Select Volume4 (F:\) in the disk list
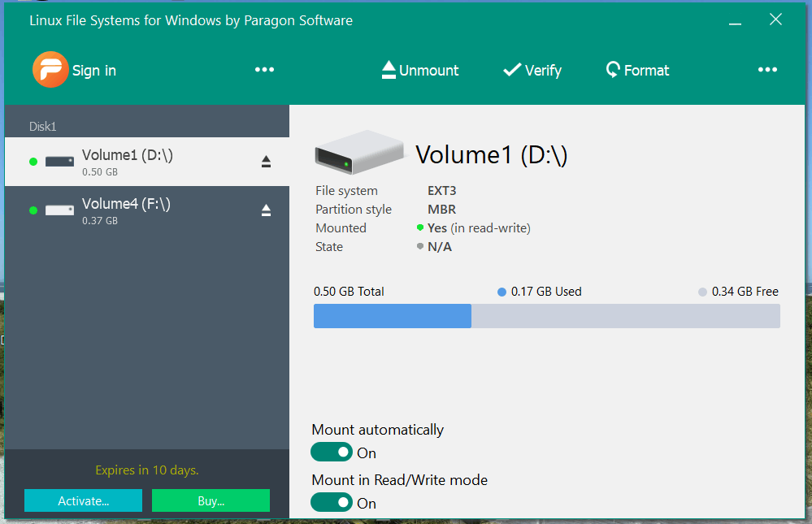This screenshot has height=524, width=812. pos(147,210)
